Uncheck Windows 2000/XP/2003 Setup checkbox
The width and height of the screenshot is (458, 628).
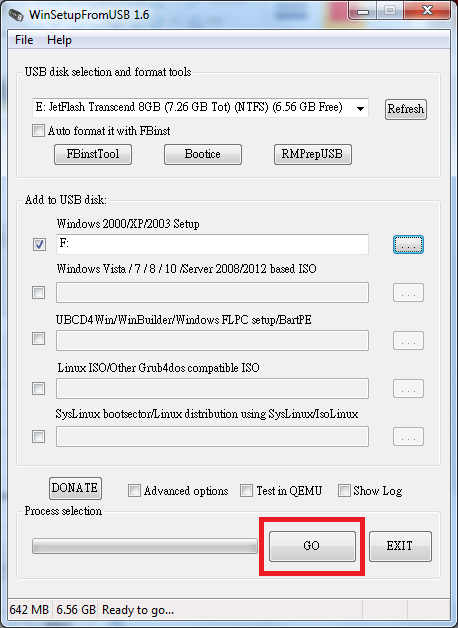tap(39, 244)
